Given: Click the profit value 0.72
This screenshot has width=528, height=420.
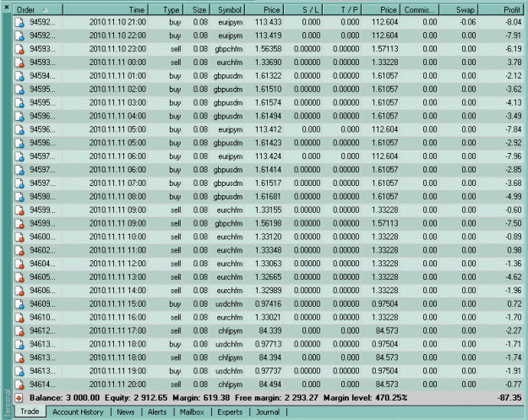Looking at the screenshot, I should tap(514, 304).
